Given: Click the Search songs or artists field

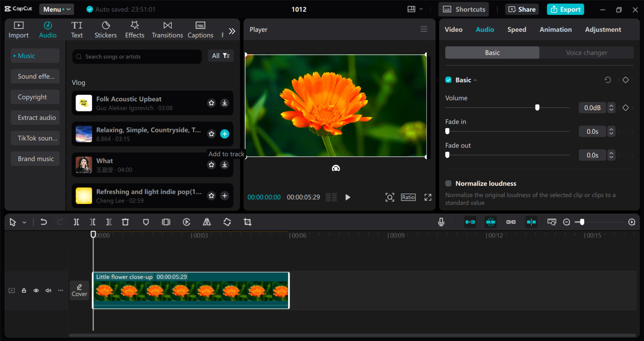Looking at the screenshot, I should [137, 56].
